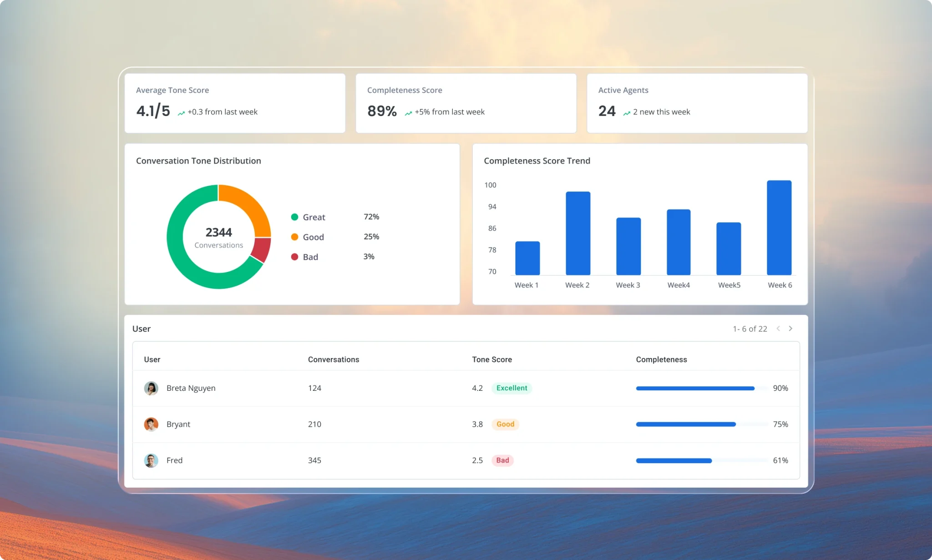This screenshot has height=560, width=932.
Task: Click the Bad tone badge
Action: [502, 460]
